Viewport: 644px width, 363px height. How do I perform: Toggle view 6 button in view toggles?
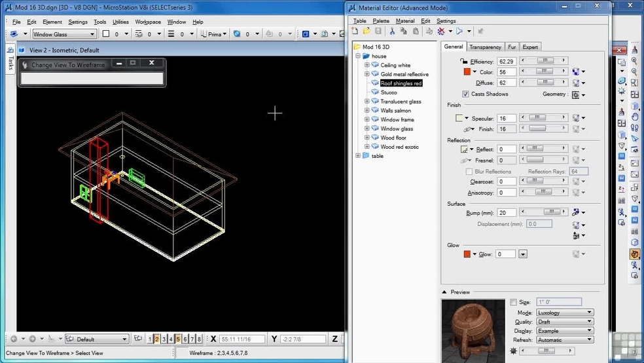pyautogui.click(x=185, y=339)
